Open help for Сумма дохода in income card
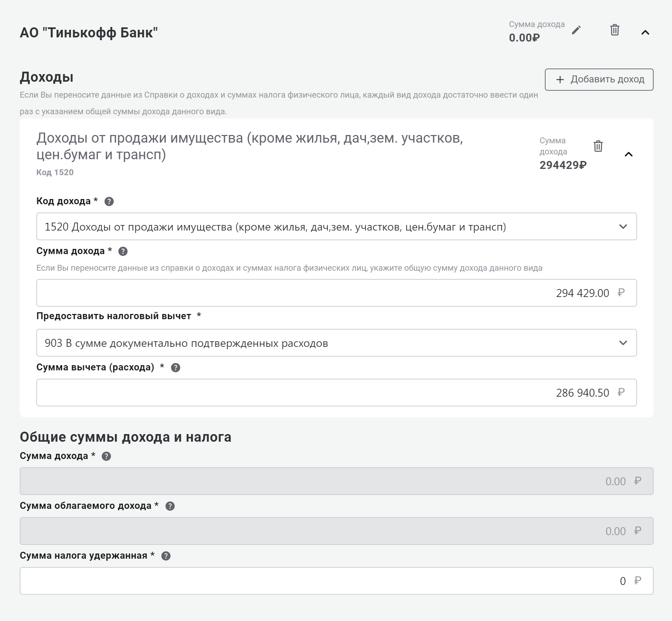The height and width of the screenshot is (621, 672). pyautogui.click(x=123, y=251)
